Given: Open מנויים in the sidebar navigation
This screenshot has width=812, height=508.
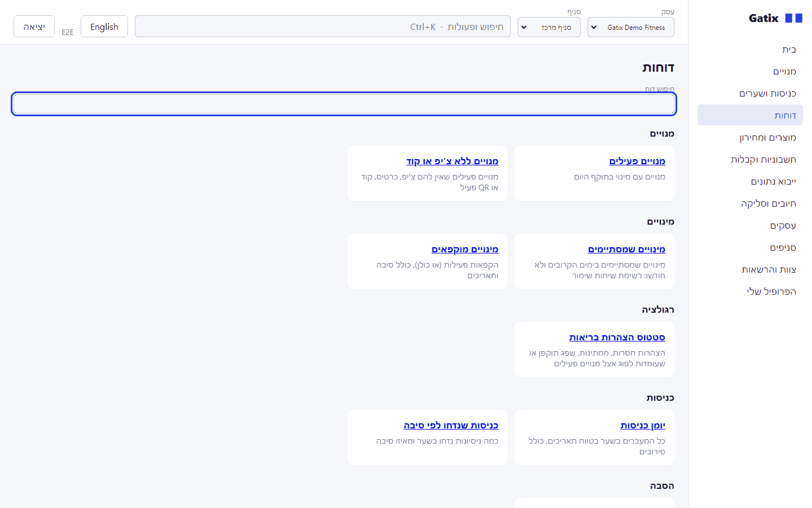Looking at the screenshot, I should [x=750, y=72].
